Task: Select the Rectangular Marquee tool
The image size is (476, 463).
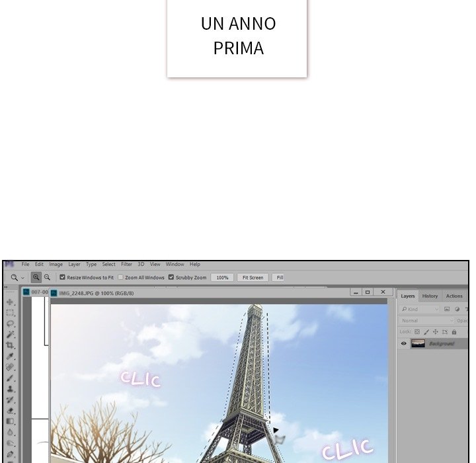Action: [10, 312]
